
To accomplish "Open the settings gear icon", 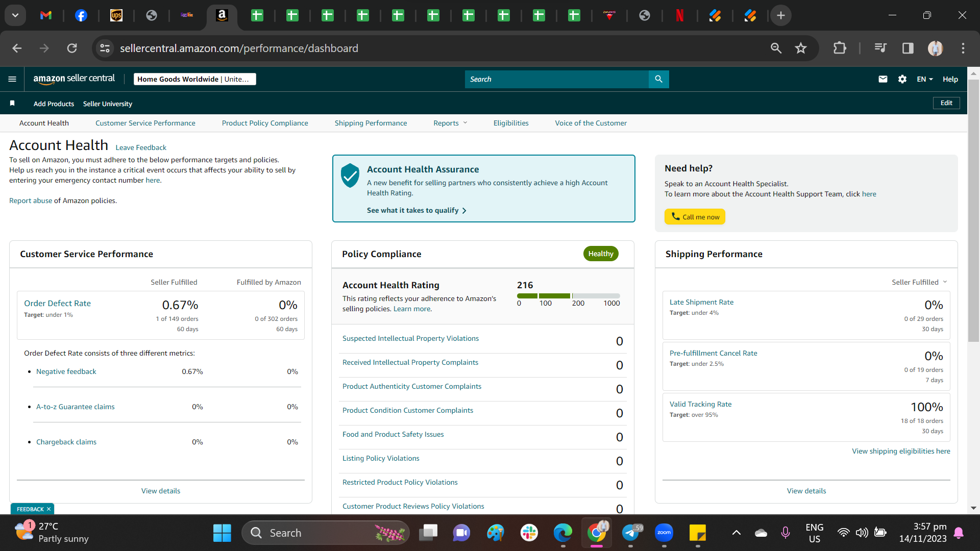I will pyautogui.click(x=902, y=79).
